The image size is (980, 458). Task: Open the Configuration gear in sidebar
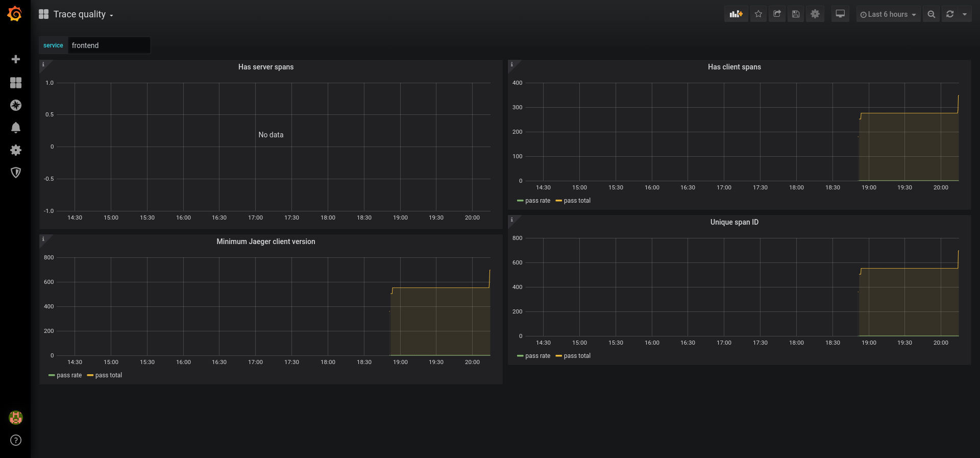(16, 150)
